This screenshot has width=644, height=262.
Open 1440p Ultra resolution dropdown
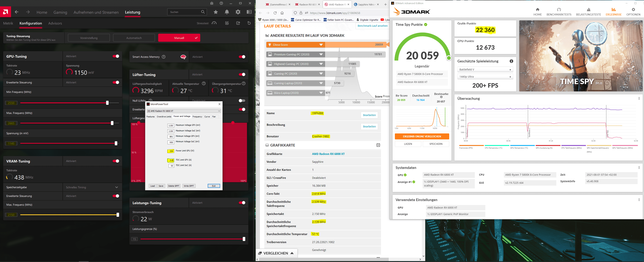coord(485,77)
